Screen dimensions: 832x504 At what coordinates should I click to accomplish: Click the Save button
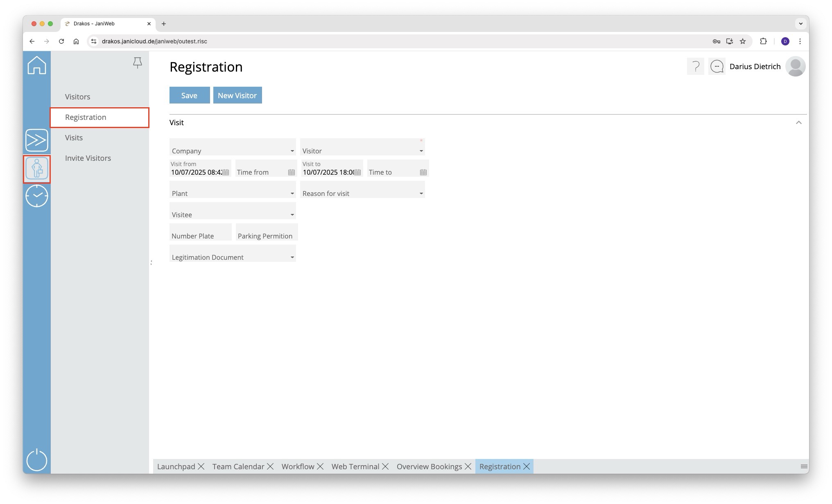click(189, 95)
